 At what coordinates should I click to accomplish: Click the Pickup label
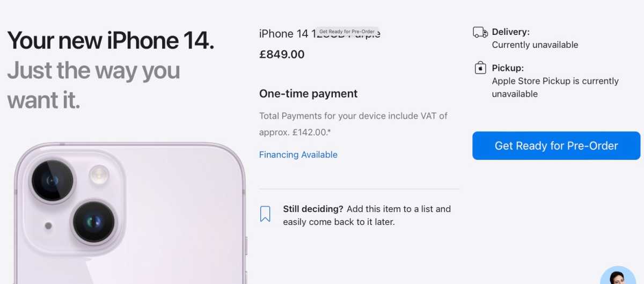(508, 68)
